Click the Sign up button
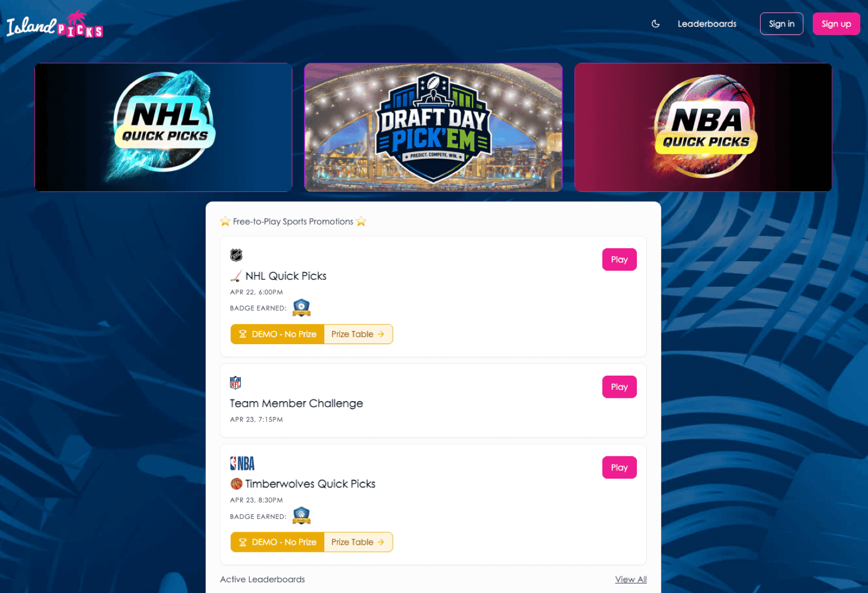This screenshot has width=868, height=593. [836, 24]
